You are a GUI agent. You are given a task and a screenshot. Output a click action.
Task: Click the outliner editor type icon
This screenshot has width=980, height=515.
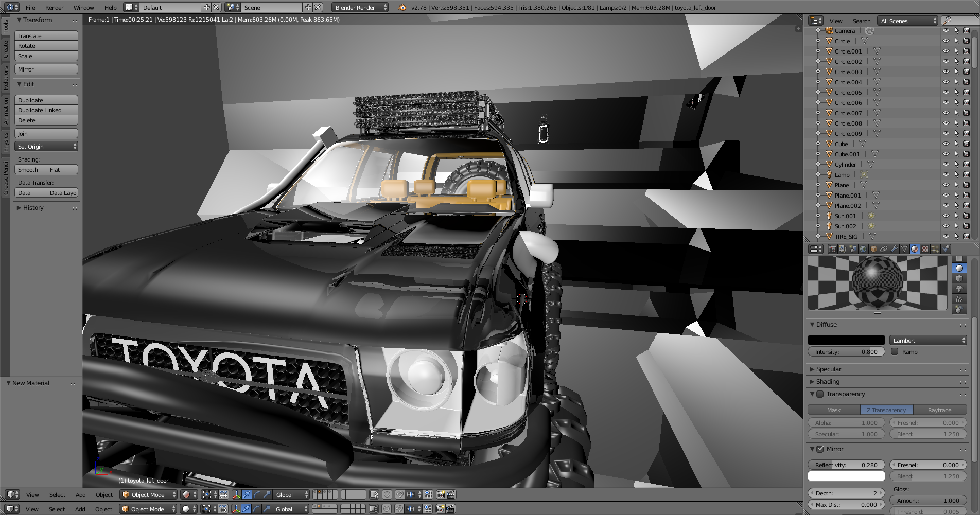tap(816, 21)
